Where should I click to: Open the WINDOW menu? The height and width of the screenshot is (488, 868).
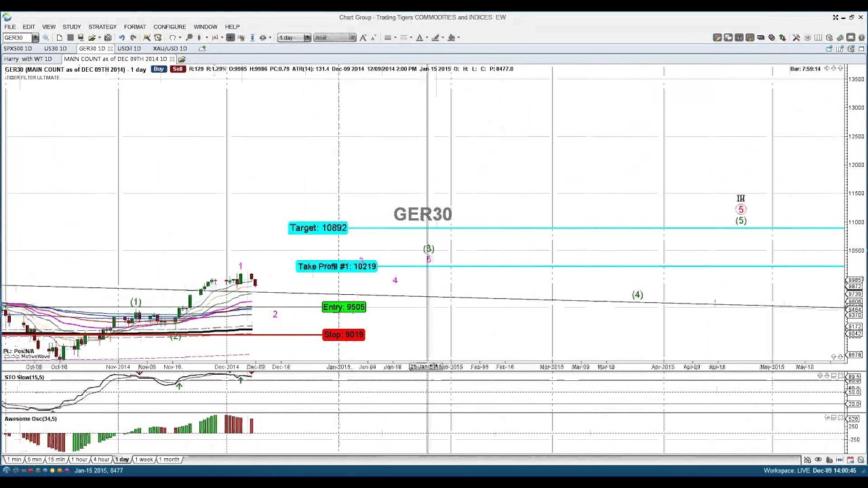[205, 27]
